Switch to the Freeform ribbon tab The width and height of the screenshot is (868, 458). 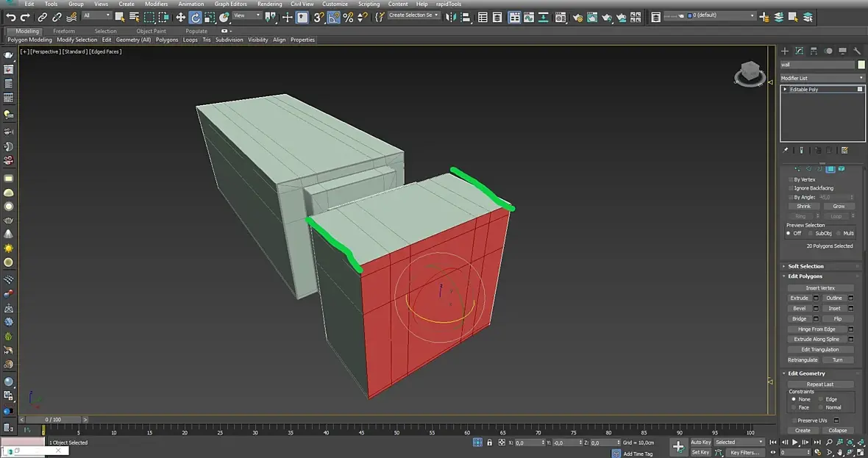point(64,31)
